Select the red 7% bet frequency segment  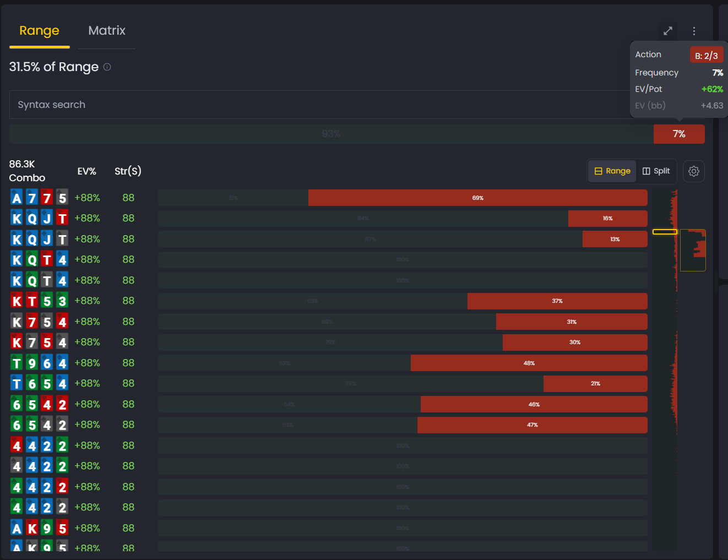[x=679, y=134]
